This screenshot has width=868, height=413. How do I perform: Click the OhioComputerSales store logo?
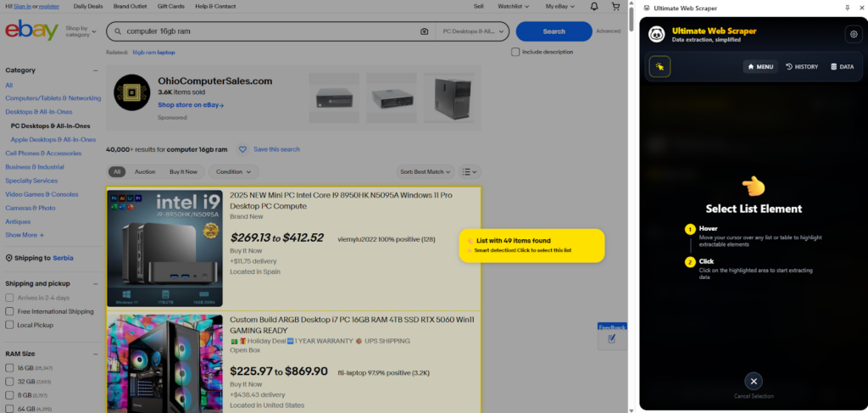coord(131,92)
